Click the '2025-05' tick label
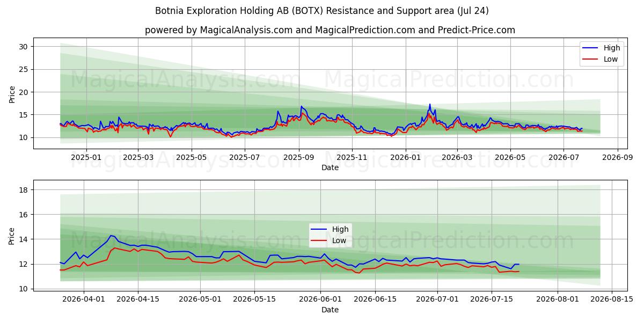This screenshot has height=322, width=644. point(192,158)
